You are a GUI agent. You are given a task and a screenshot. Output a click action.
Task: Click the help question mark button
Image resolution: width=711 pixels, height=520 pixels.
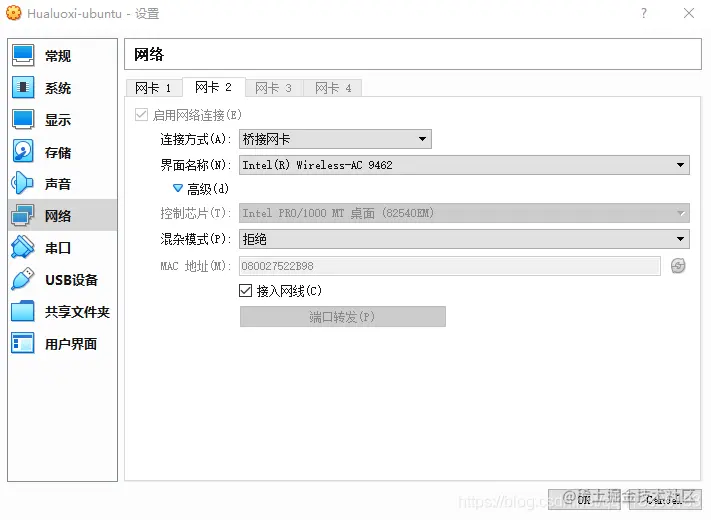[x=644, y=13]
